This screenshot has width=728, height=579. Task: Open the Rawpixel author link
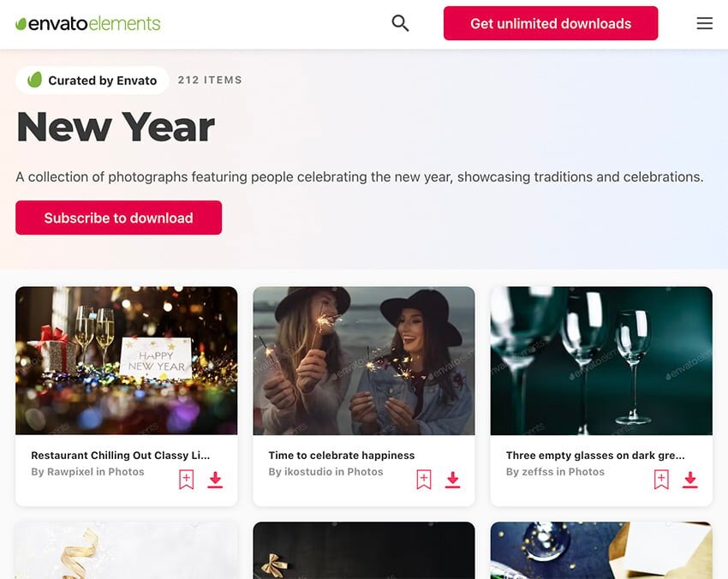(70, 472)
